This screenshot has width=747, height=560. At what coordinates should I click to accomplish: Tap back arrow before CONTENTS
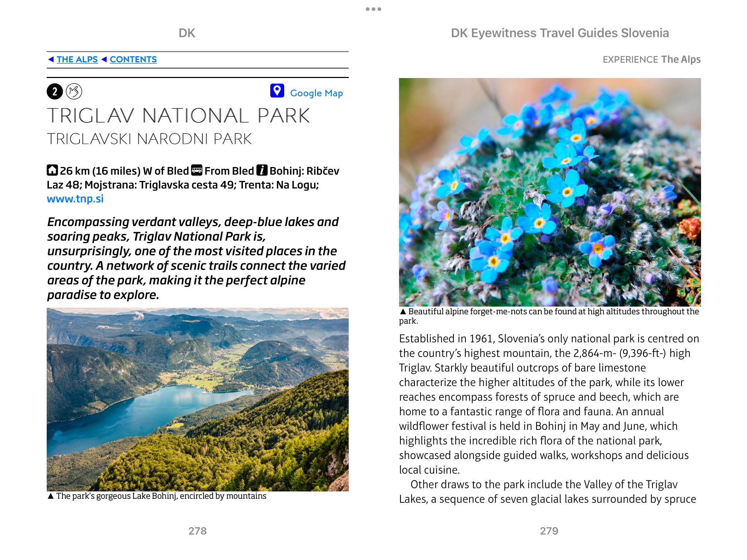(104, 59)
